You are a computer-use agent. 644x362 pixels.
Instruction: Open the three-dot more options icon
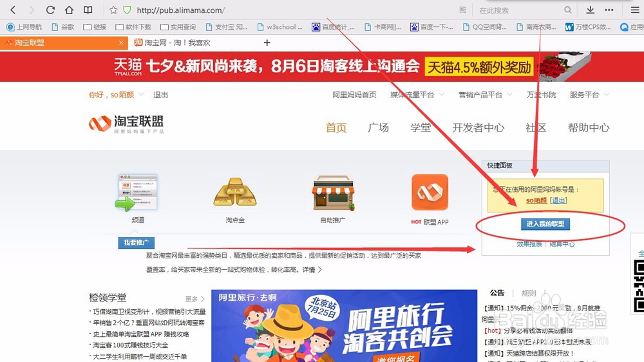click(609, 10)
